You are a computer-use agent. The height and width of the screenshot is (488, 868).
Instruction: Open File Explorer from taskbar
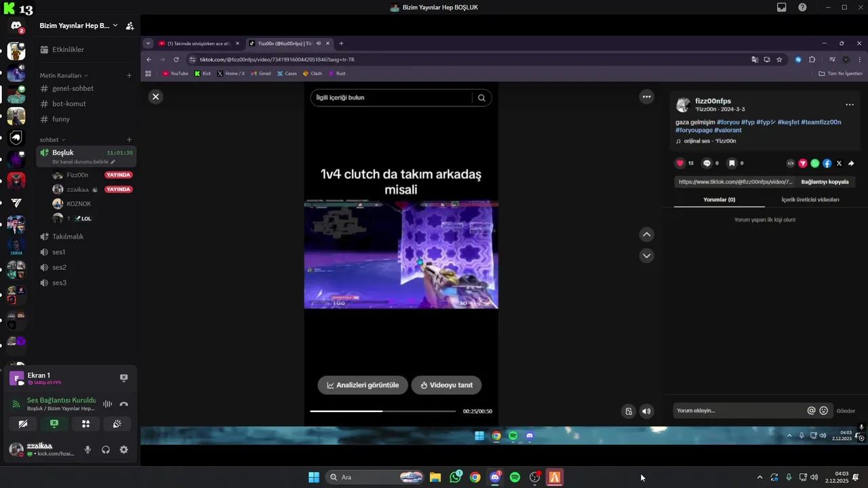[435, 477]
